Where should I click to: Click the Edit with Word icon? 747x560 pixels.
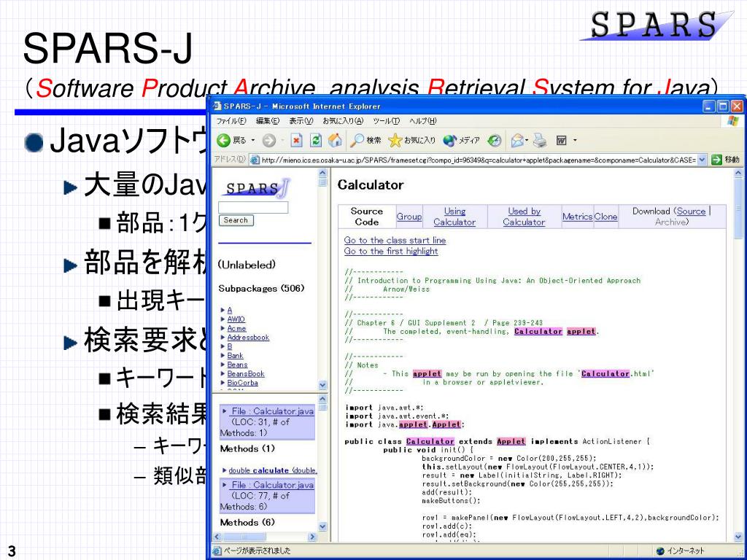tap(562, 141)
